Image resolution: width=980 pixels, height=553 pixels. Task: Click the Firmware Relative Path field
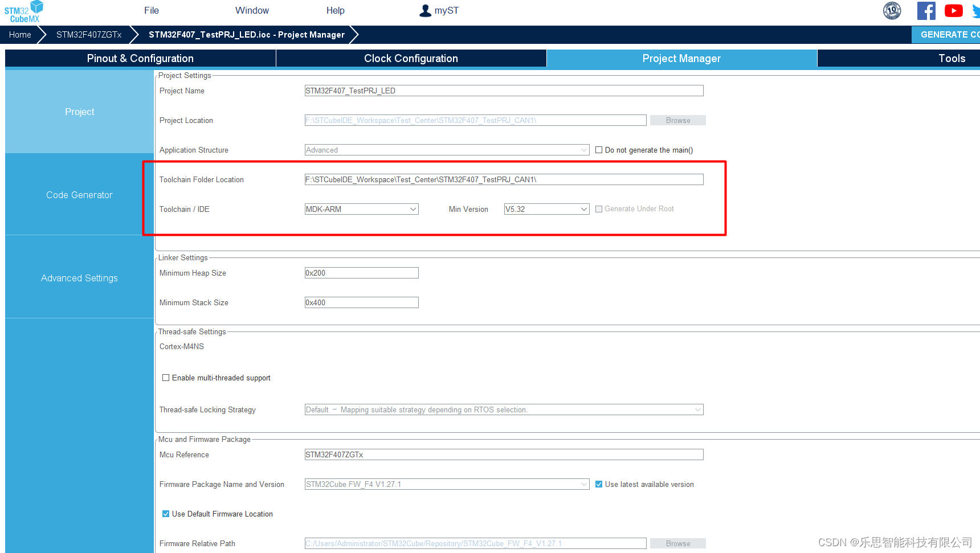(x=476, y=543)
